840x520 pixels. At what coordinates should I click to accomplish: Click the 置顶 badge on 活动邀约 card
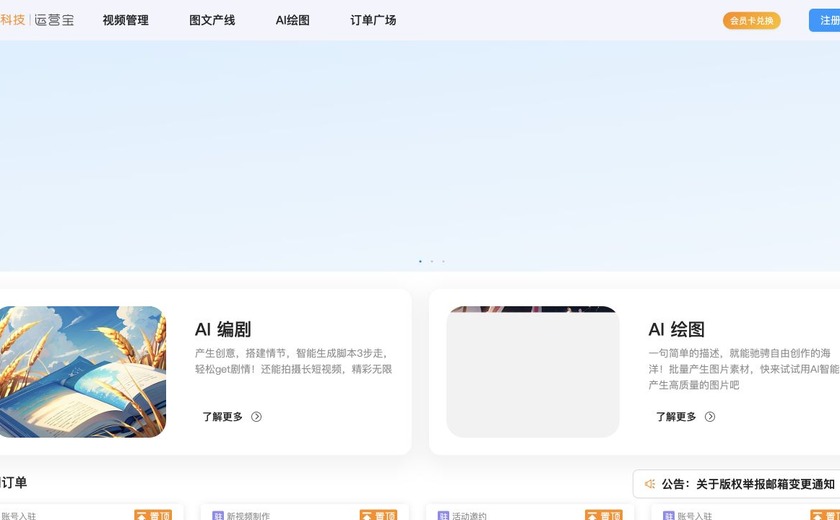click(x=604, y=515)
